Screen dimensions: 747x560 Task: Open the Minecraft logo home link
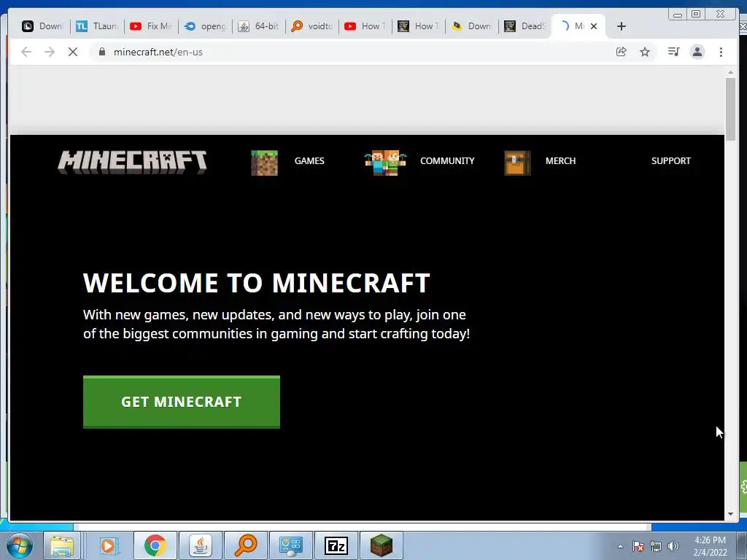coord(133,162)
